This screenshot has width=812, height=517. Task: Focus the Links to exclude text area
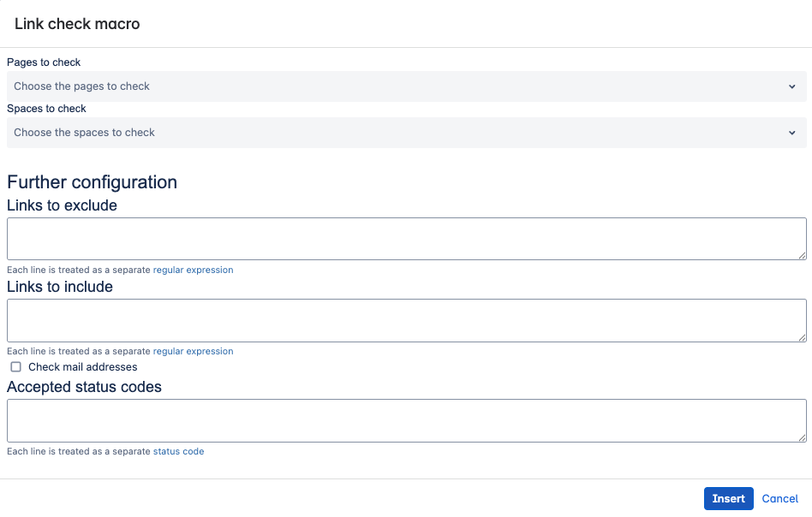point(406,238)
